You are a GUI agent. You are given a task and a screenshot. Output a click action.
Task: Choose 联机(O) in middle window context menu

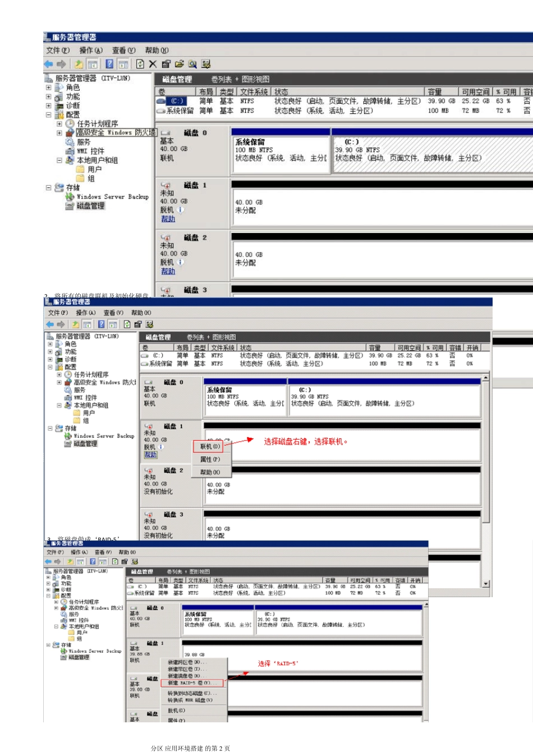click(210, 447)
